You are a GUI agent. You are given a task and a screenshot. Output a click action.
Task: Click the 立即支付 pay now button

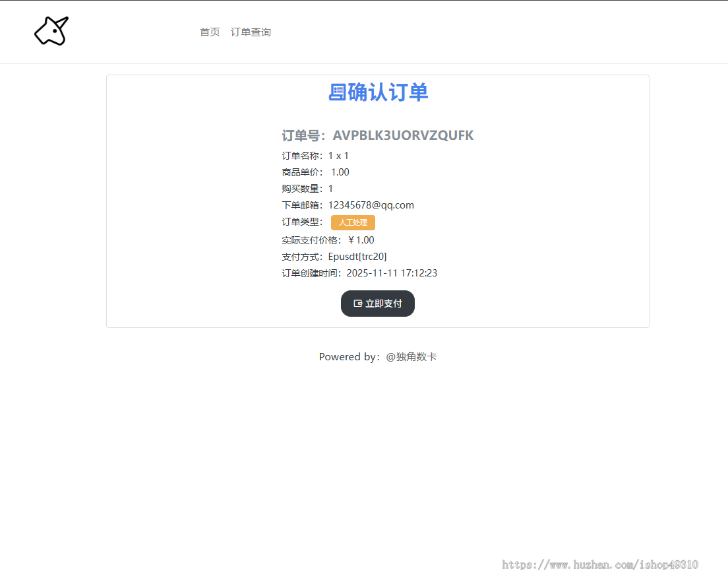(x=377, y=304)
